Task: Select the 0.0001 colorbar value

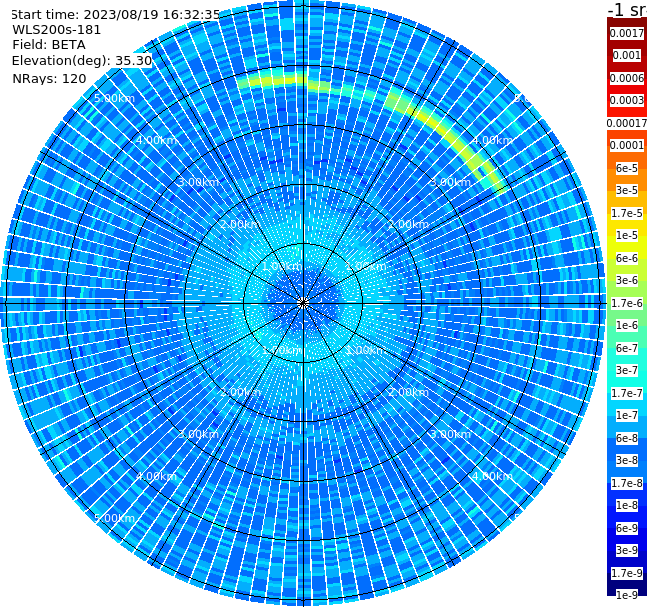Action: 627,145
